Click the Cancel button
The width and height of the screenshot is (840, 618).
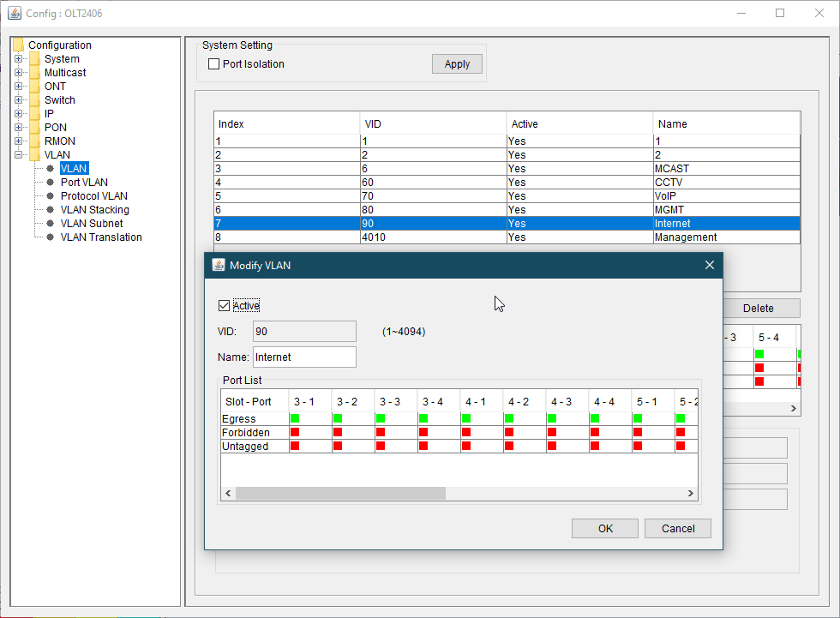tap(677, 528)
